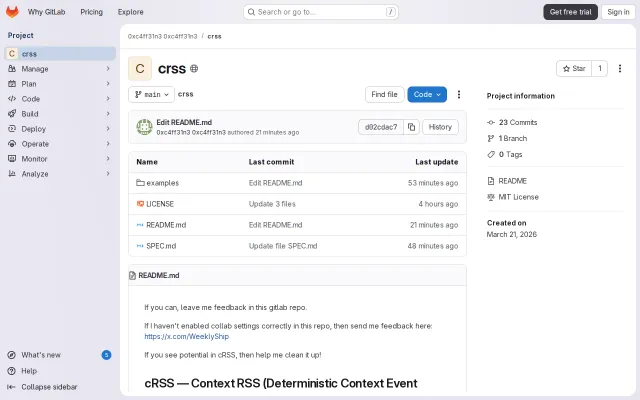Click the Sign in button
The height and width of the screenshot is (400, 640).
618,12
